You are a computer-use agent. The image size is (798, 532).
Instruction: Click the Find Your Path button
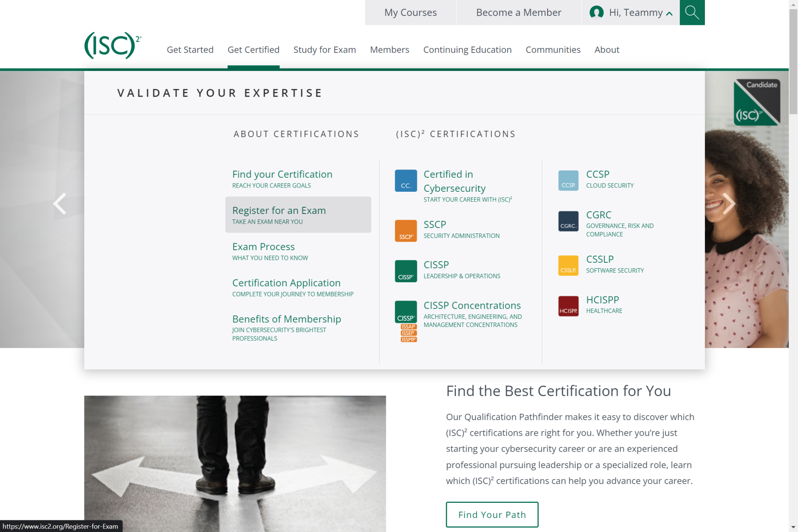click(x=492, y=514)
